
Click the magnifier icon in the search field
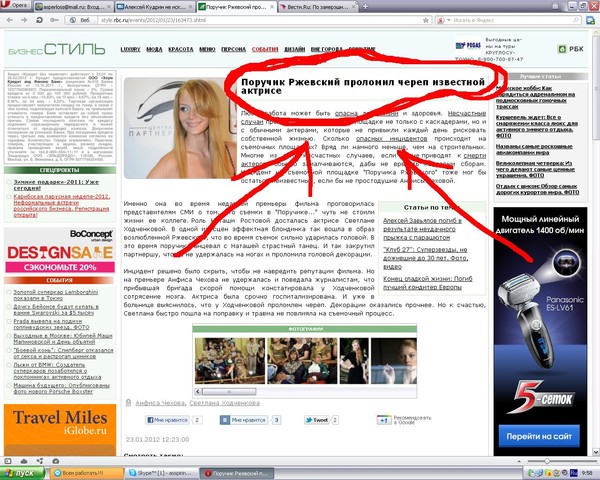(x=576, y=20)
